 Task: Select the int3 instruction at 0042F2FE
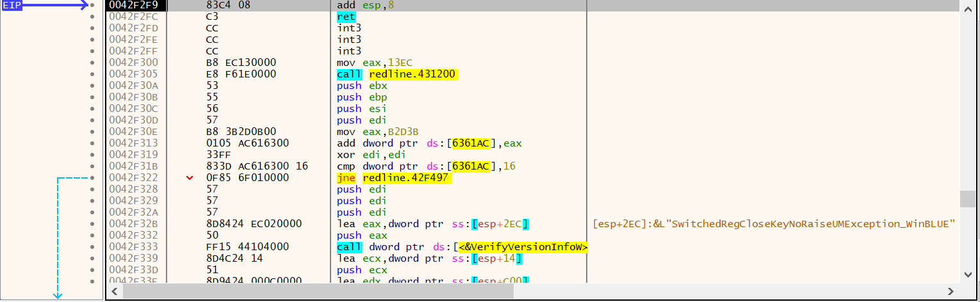pyautogui.click(x=349, y=40)
